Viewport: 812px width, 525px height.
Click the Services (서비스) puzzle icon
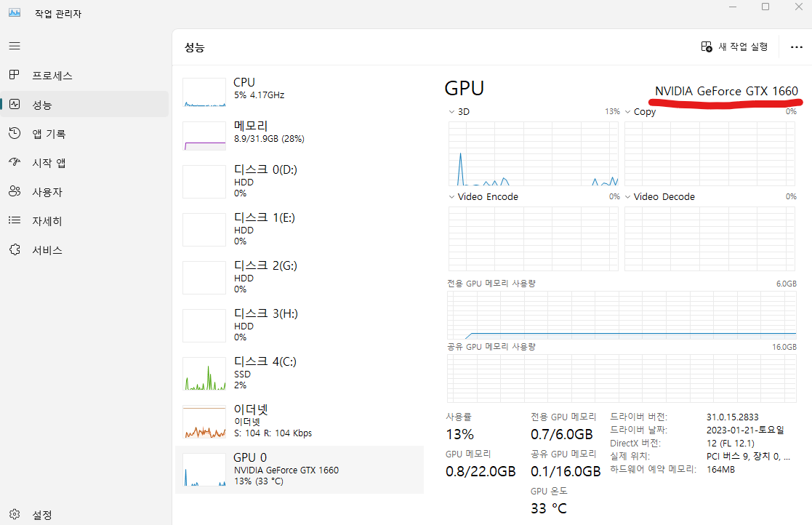pyautogui.click(x=15, y=249)
